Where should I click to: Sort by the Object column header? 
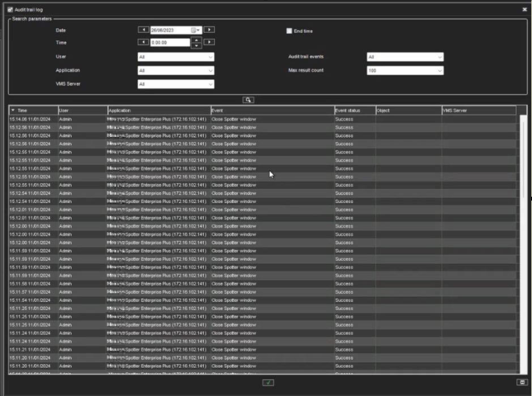pyautogui.click(x=408, y=110)
